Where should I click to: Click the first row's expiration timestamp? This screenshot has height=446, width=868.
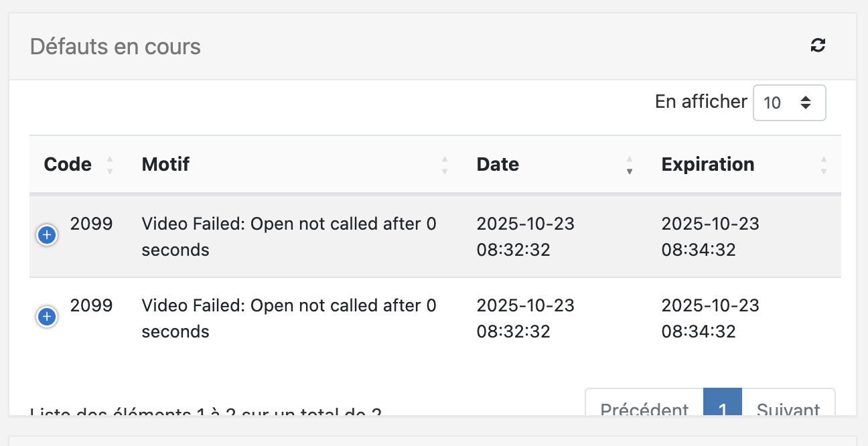click(710, 236)
